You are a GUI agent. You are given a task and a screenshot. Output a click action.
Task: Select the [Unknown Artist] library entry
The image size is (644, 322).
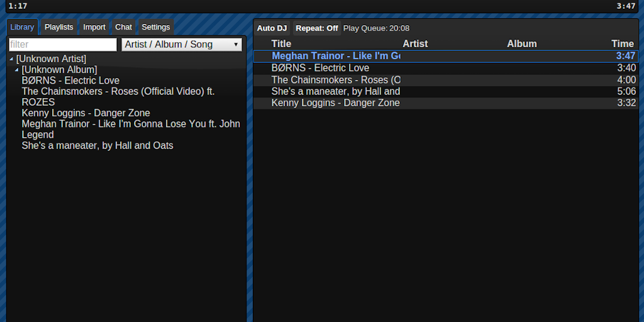[x=52, y=58]
